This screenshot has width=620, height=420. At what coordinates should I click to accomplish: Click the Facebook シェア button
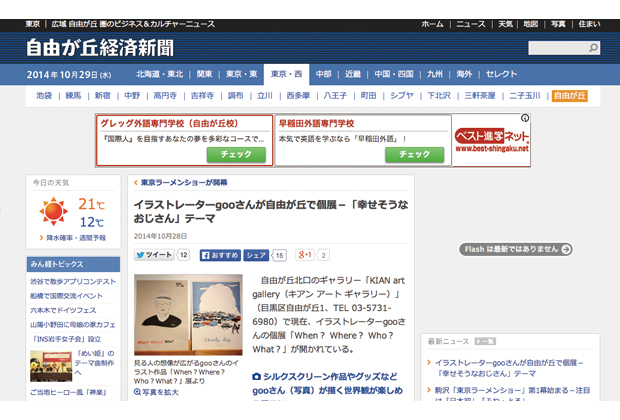pos(256,255)
